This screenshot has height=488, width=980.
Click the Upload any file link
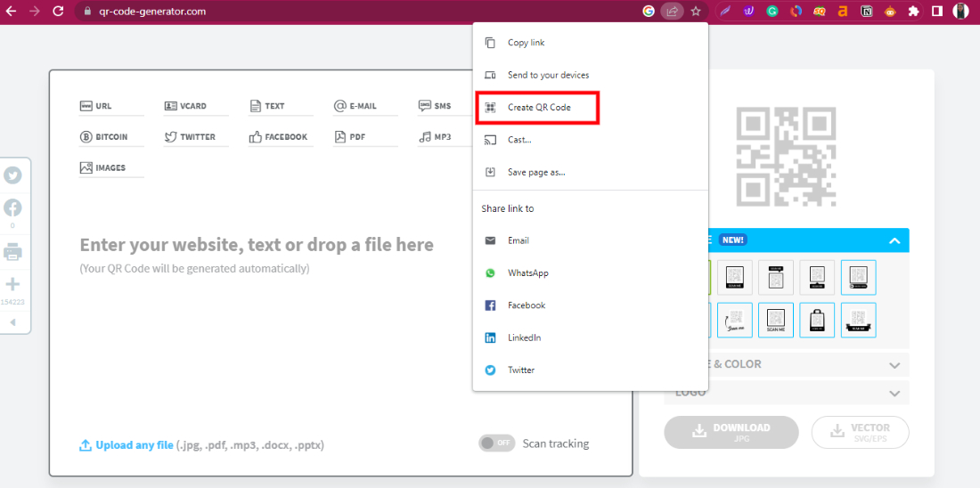tap(127, 445)
